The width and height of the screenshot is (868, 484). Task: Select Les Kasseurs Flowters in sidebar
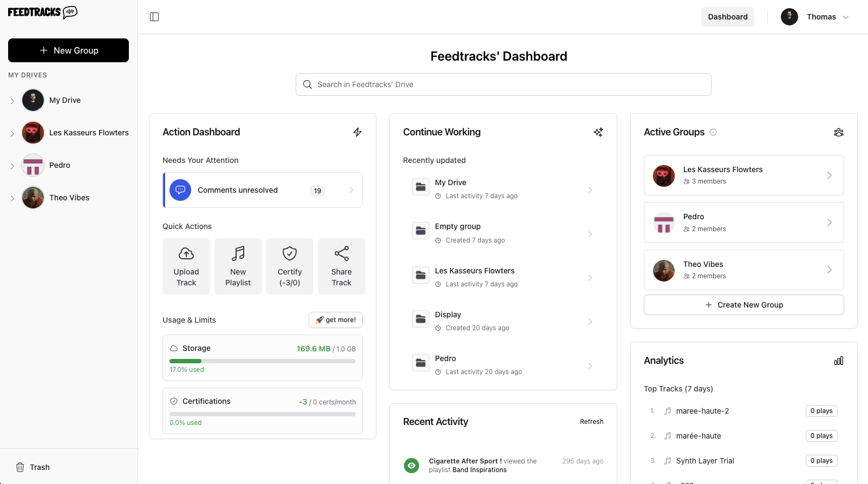click(89, 133)
